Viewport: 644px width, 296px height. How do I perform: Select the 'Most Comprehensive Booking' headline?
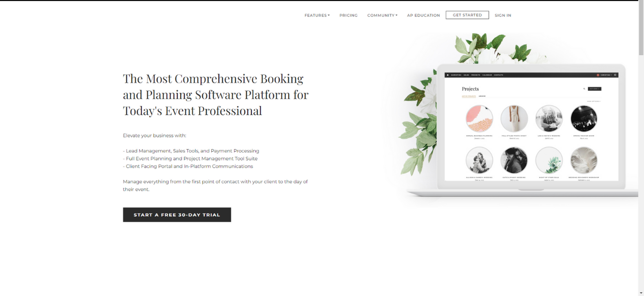point(215,94)
